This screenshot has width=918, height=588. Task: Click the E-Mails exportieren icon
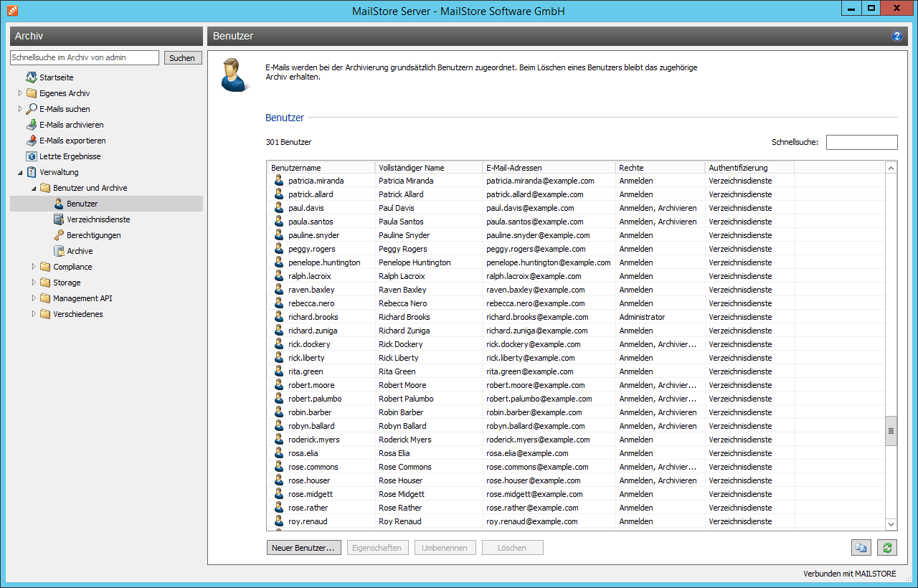click(x=32, y=141)
